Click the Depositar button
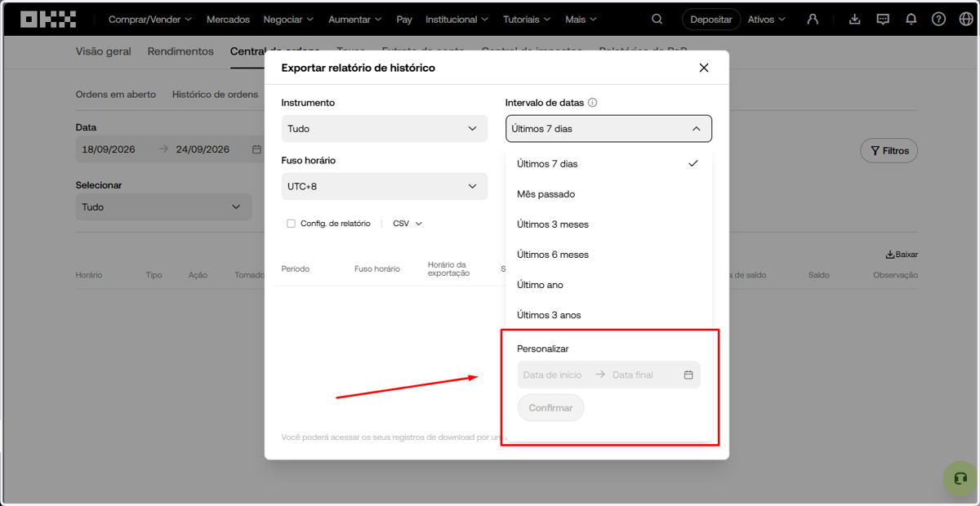Screen dimensions: 980x506 pyautogui.click(x=711, y=20)
